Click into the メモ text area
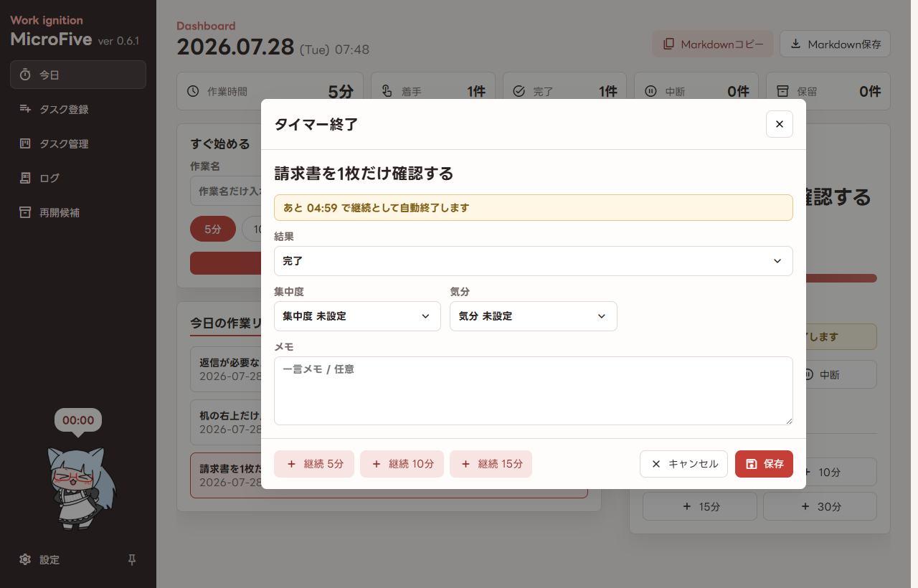Image resolution: width=918 pixels, height=588 pixels. click(534, 391)
